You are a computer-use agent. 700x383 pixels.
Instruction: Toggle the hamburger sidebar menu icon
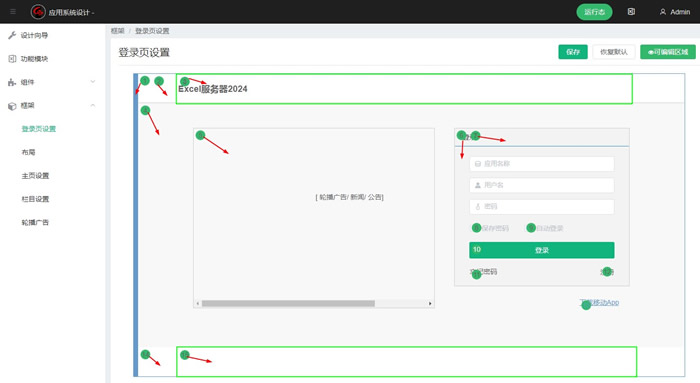tap(13, 12)
